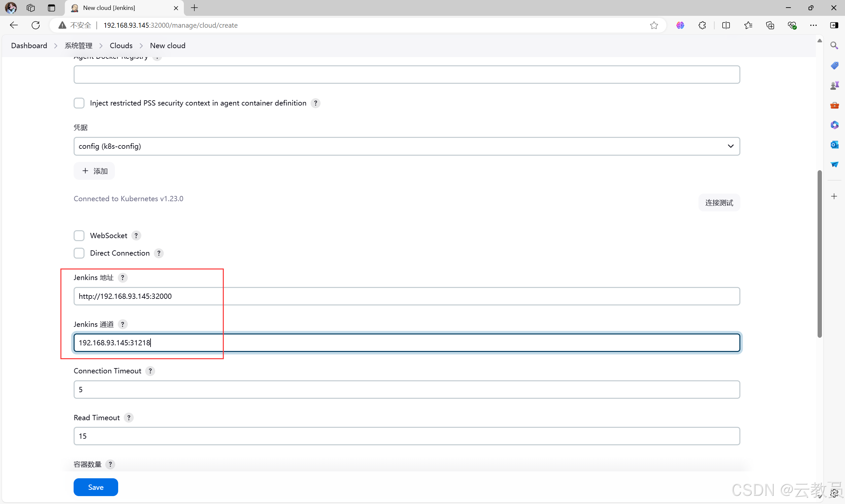Image resolution: width=845 pixels, height=504 pixels.
Task: Toggle the Edge sidebar panel icon
Action: [834, 25]
